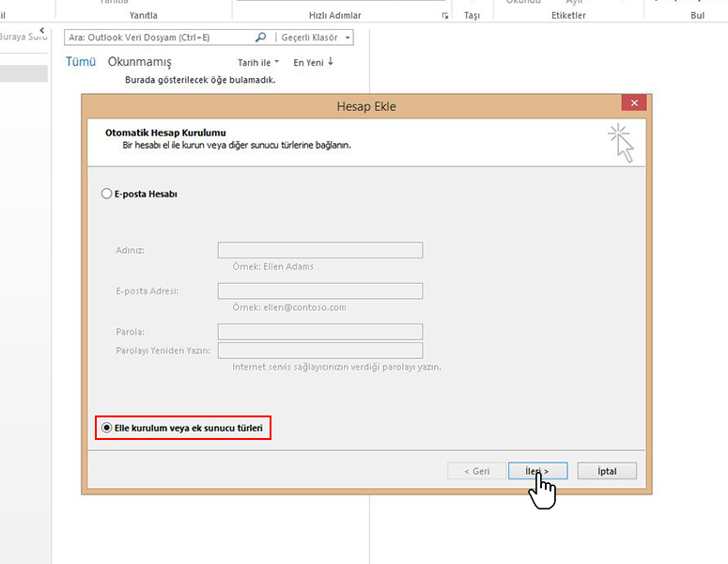Close the Hesap Ekle dialog
This screenshot has width=728, height=564.
coord(633,104)
